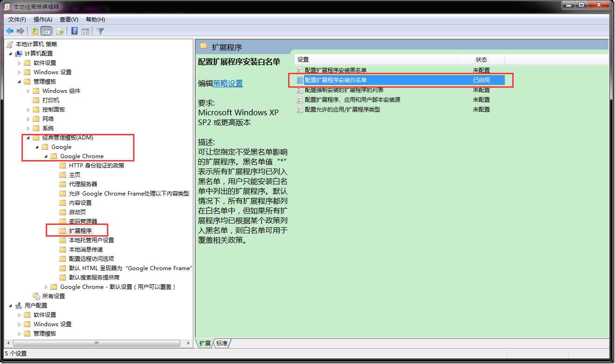
Task: Select the 启动页 folder
Action: click(x=78, y=212)
